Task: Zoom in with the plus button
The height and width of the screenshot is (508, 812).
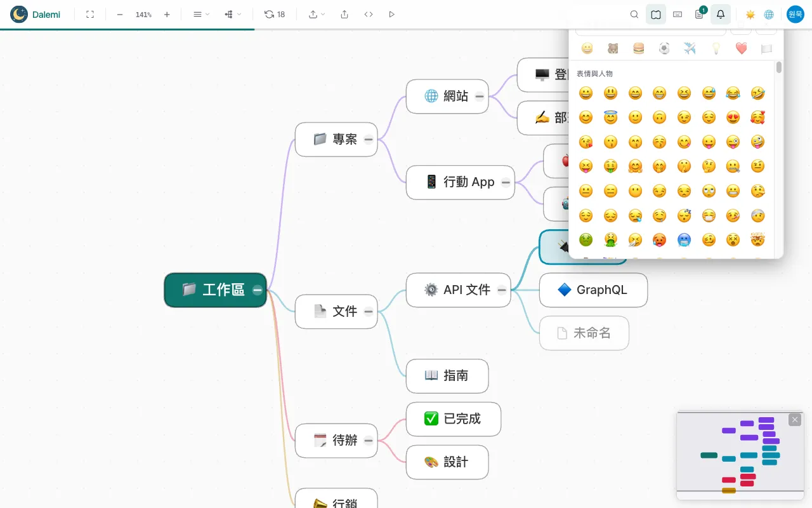Action: 167,14
